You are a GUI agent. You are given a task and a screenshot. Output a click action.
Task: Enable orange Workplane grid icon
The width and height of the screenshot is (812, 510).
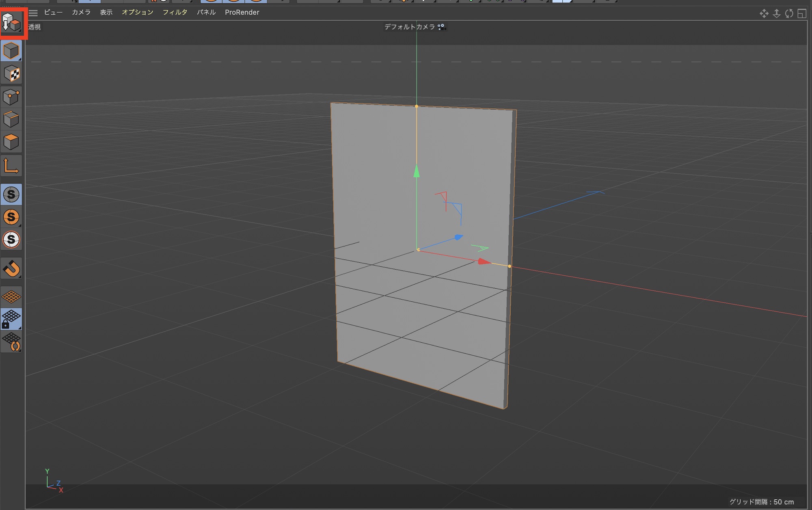click(x=11, y=297)
